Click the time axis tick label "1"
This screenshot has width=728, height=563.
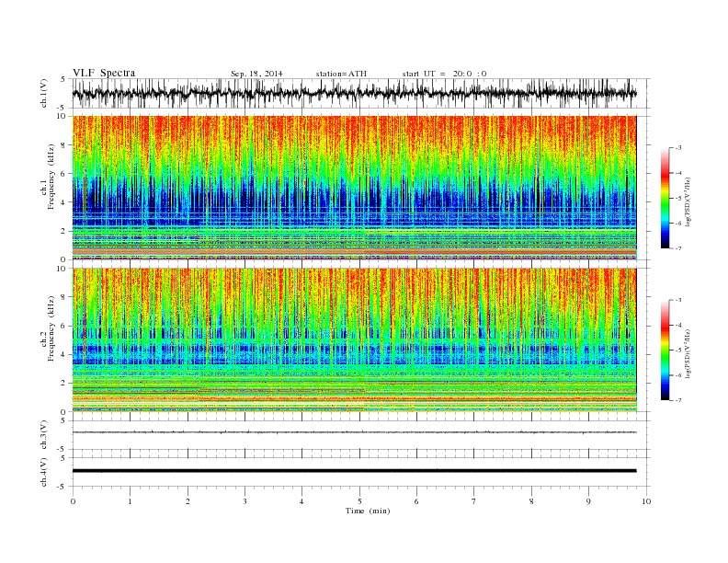(130, 501)
